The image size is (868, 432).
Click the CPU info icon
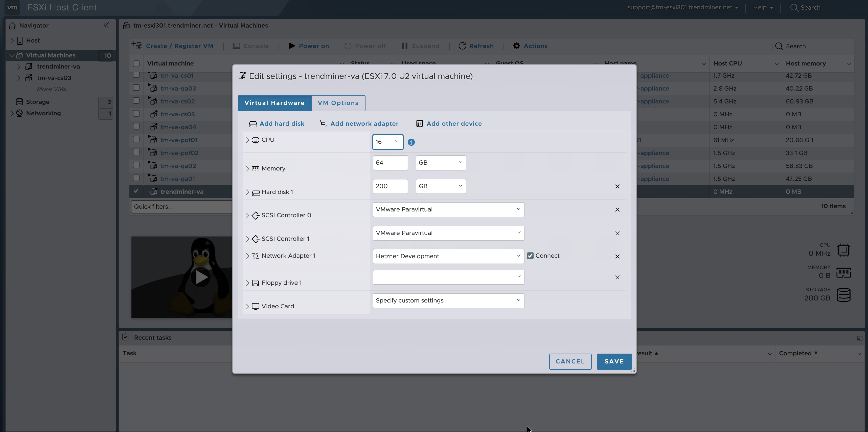pyautogui.click(x=411, y=142)
